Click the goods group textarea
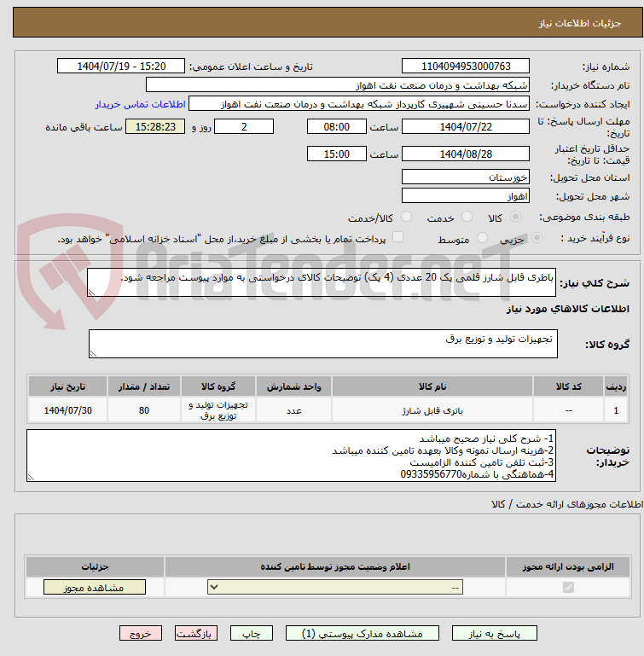The image size is (644, 656). (323, 344)
